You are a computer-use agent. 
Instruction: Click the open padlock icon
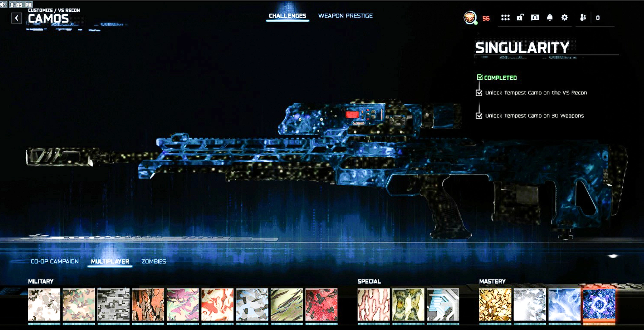(x=520, y=17)
